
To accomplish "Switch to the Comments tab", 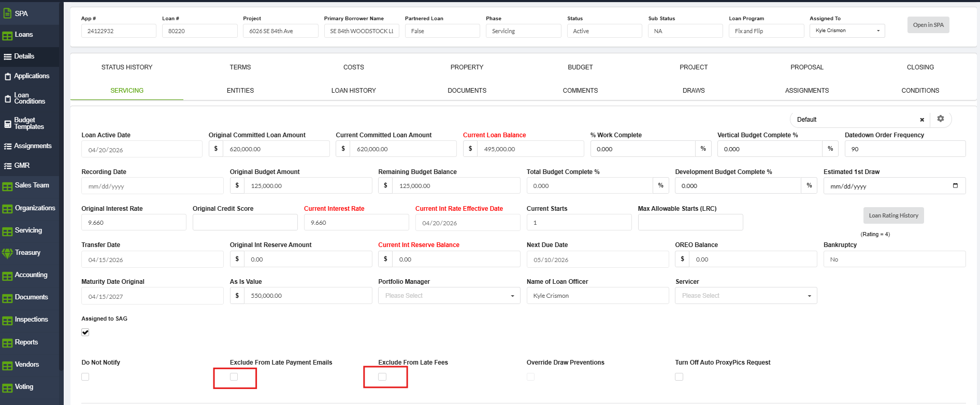I will pos(580,91).
